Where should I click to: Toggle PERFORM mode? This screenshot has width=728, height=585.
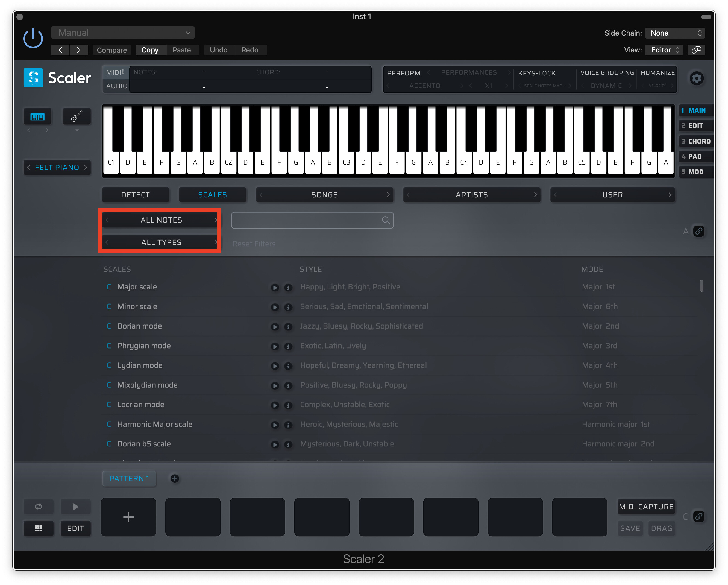[x=404, y=73]
